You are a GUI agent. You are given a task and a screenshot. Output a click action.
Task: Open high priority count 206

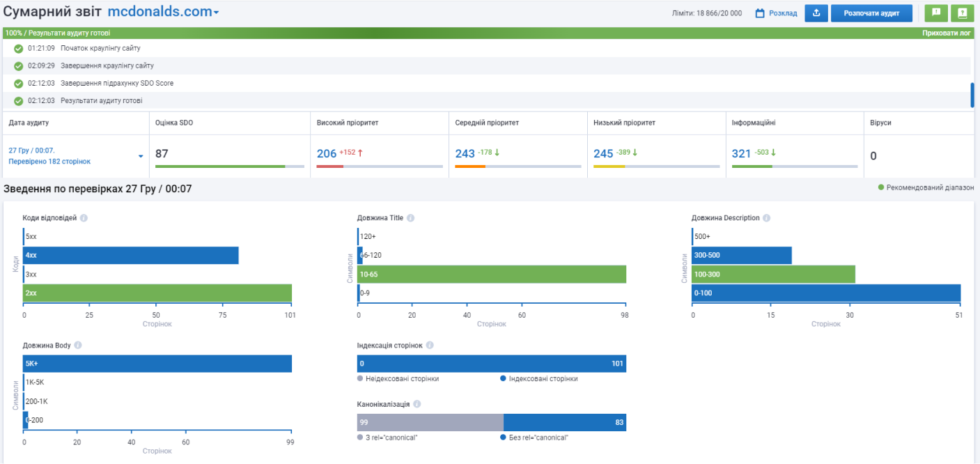tap(327, 154)
